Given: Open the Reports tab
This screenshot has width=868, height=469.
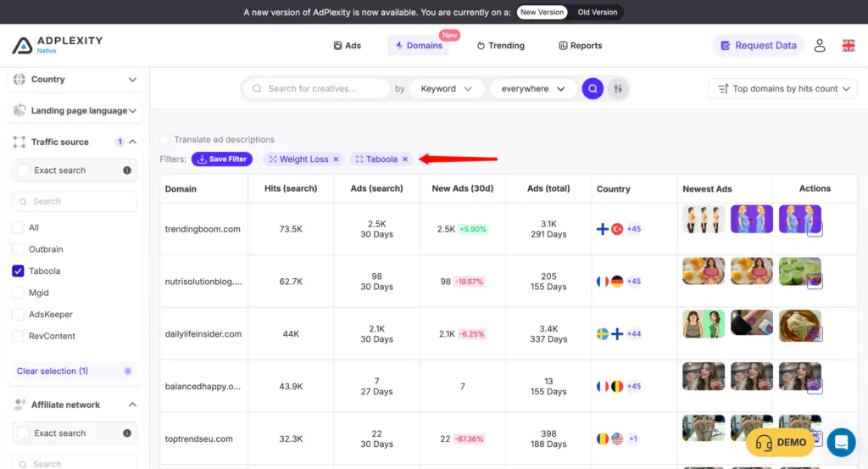Looking at the screenshot, I should coord(580,46).
